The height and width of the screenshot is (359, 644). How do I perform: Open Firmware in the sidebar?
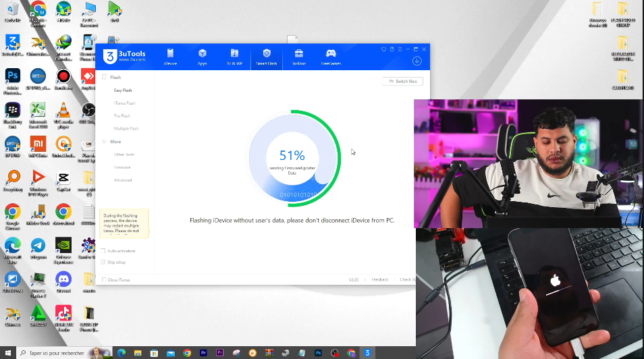pos(122,167)
